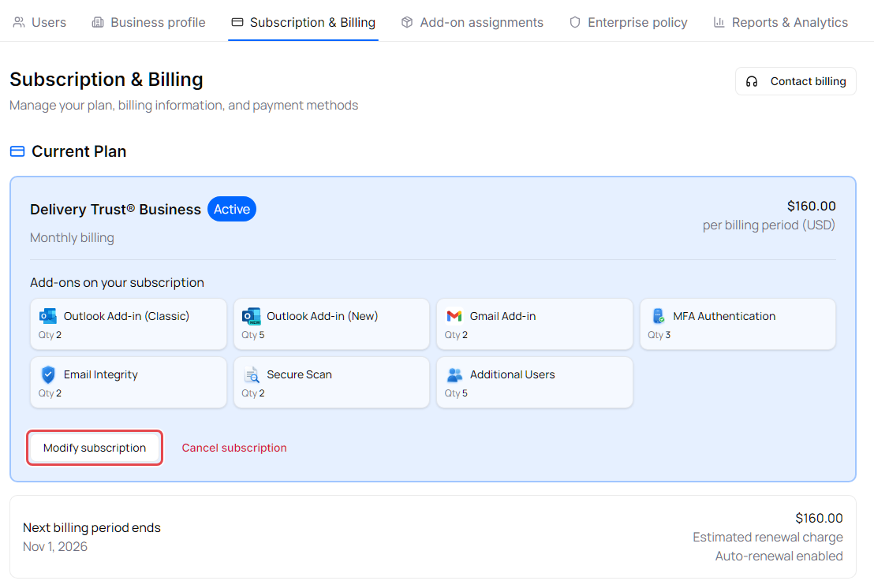Select the Additional Users label
Viewport: 874px width, 588px height.
pos(512,374)
